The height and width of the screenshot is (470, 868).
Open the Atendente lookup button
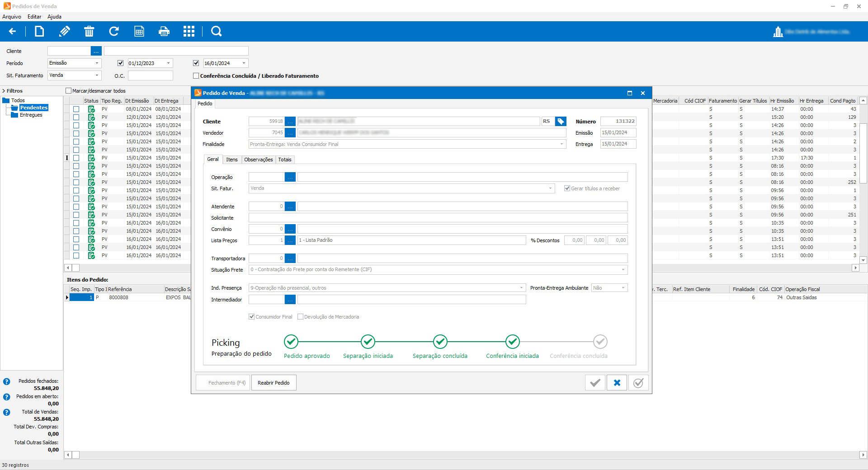pyautogui.click(x=290, y=207)
